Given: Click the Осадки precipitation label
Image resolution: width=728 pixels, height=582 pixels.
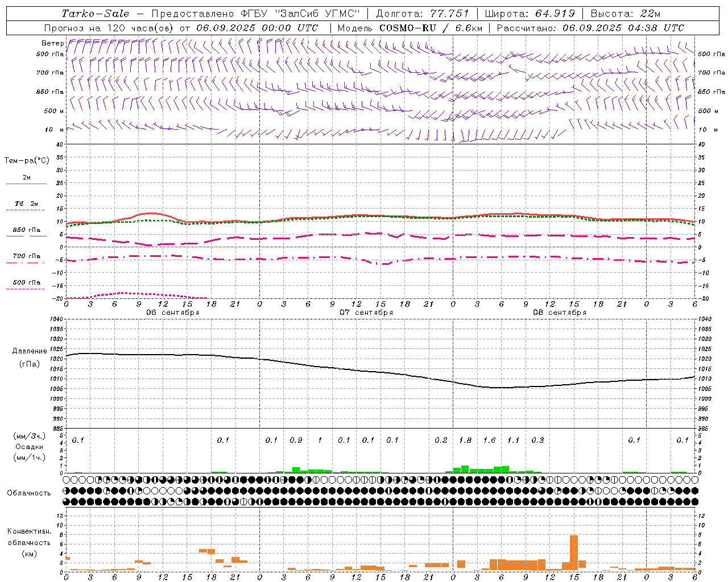Looking at the screenshot, I should 29,447.
